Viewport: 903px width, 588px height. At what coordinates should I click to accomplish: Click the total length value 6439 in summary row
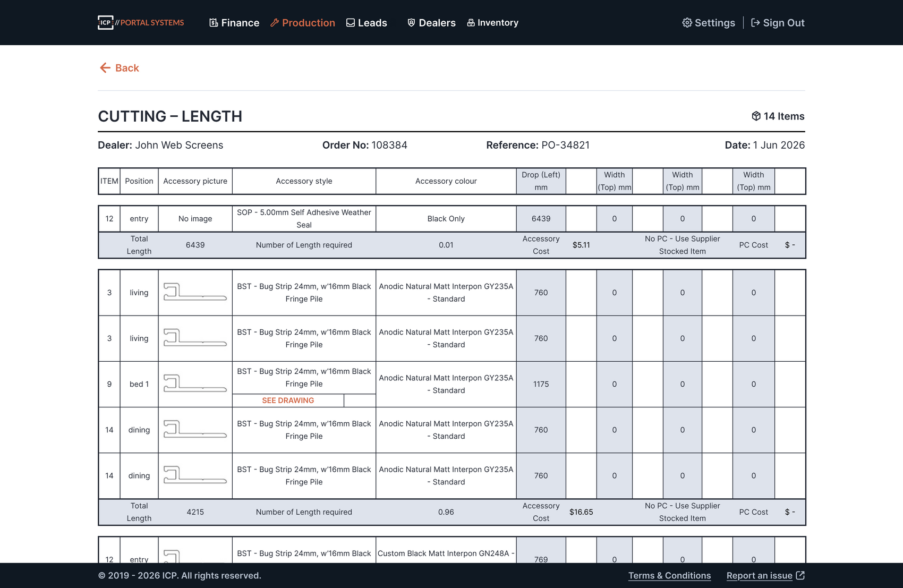tap(195, 245)
